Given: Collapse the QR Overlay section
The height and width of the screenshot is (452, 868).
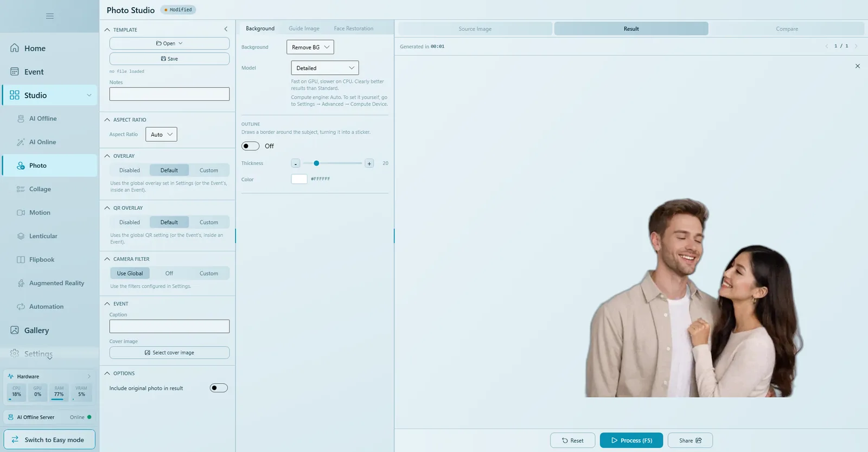Looking at the screenshot, I should click(107, 208).
